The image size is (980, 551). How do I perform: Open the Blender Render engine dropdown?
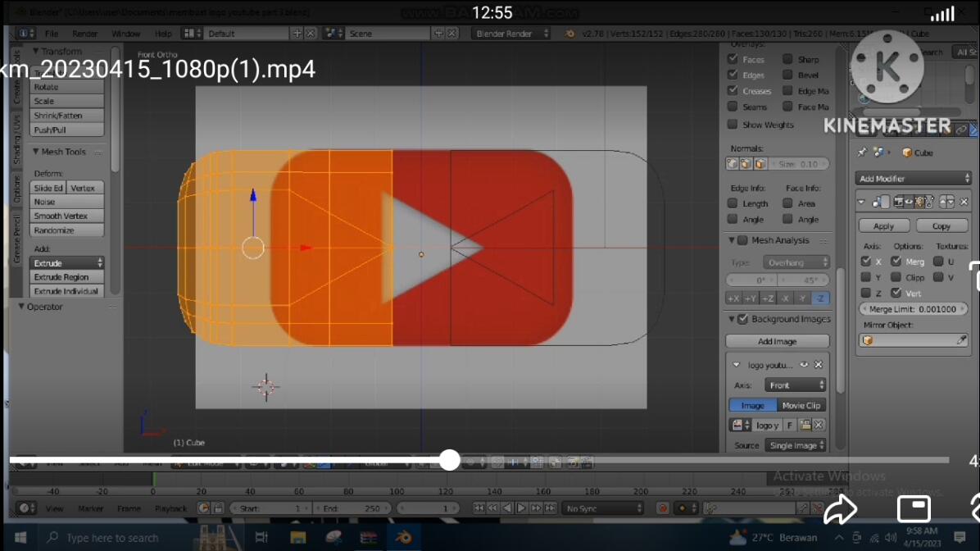point(511,33)
